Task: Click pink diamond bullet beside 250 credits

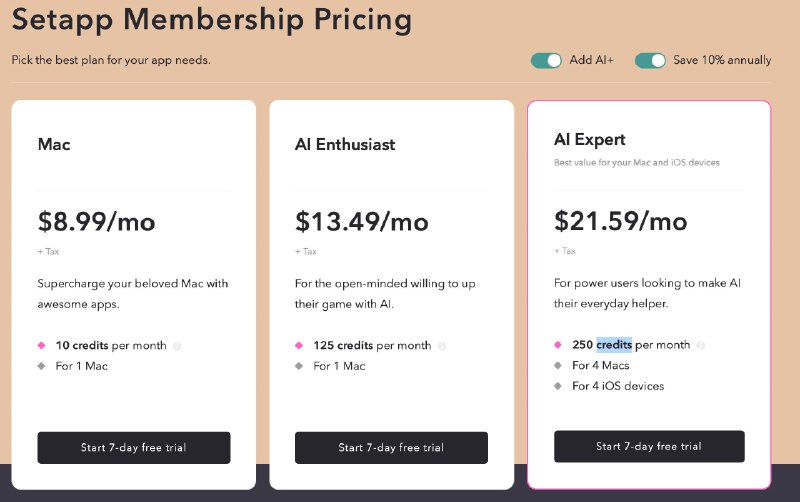Action: click(x=558, y=345)
